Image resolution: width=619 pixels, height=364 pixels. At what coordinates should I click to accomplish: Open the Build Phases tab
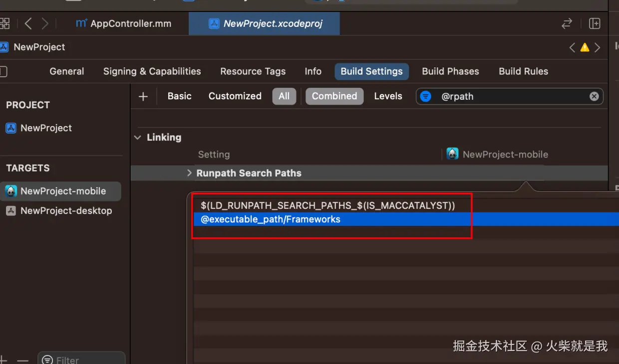(x=450, y=71)
